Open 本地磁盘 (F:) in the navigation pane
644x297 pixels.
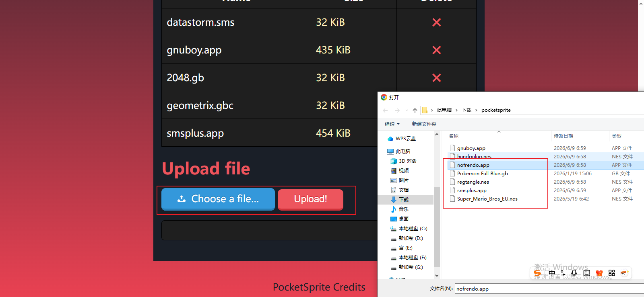point(409,258)
